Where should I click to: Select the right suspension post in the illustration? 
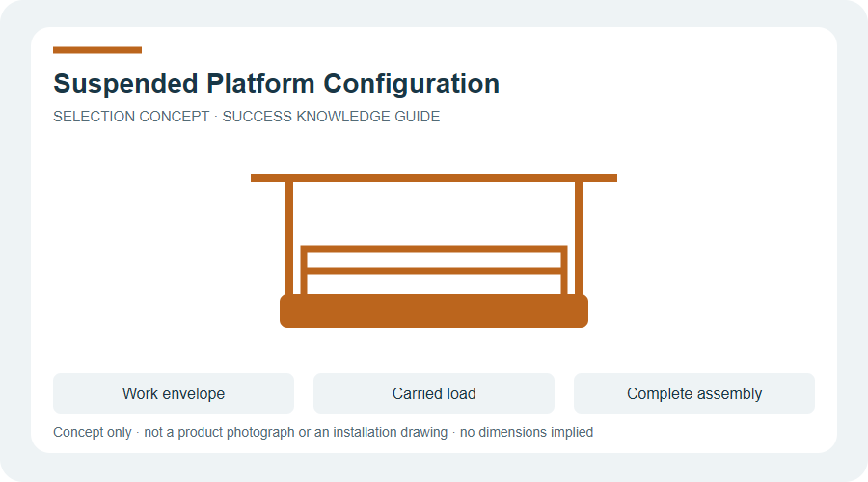(x=579, y=238)
